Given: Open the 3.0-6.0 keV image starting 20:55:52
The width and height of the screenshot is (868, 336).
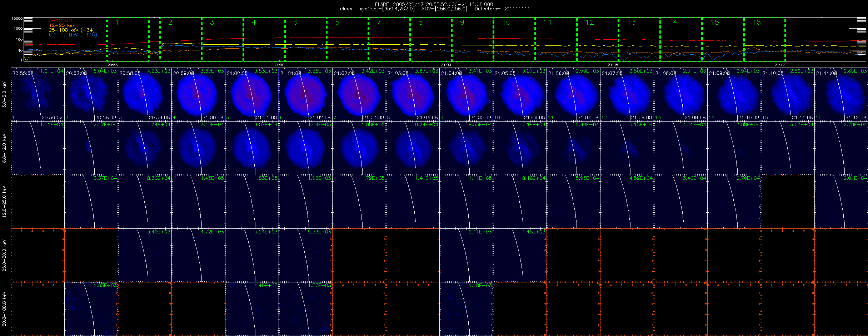Looking at the screenshot, I should (x=38, y=94).
